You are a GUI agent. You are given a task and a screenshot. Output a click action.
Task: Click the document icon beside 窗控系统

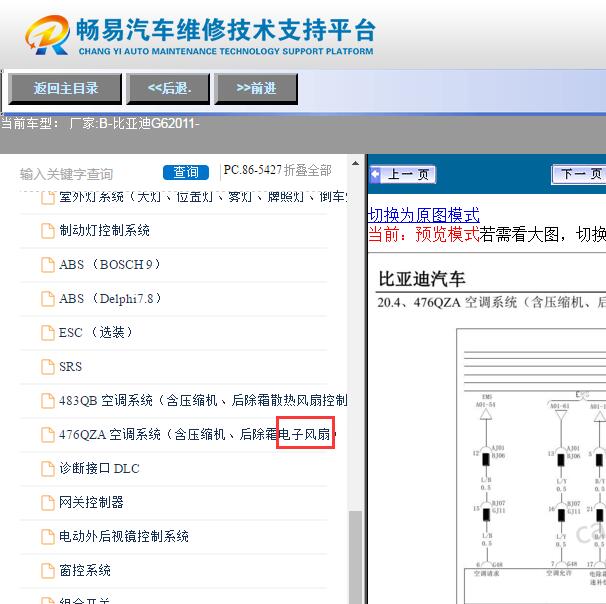click(48, 571)
